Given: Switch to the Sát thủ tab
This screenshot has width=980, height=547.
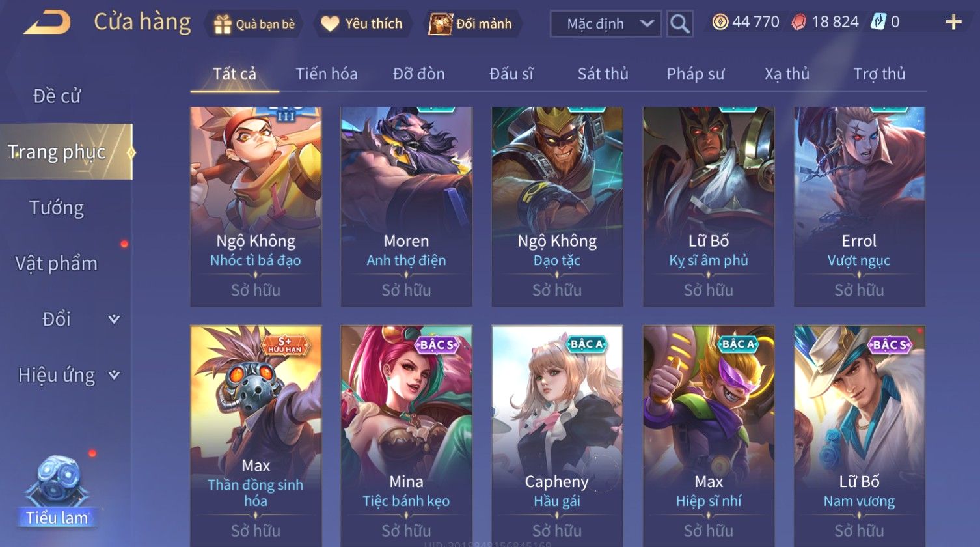Looking at the screenshot, I should (x=603, y=74).
